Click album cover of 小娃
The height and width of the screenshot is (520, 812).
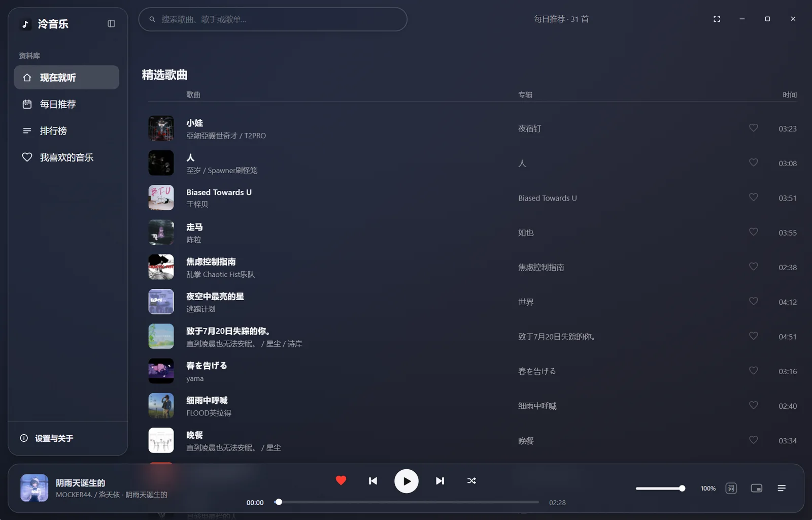coord(161,128)
